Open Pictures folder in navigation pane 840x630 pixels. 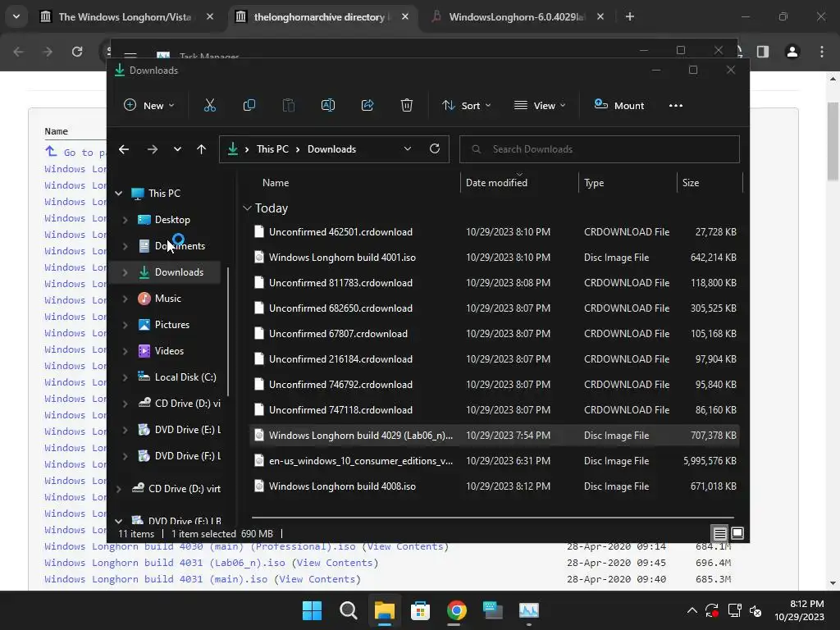(171, 325)
